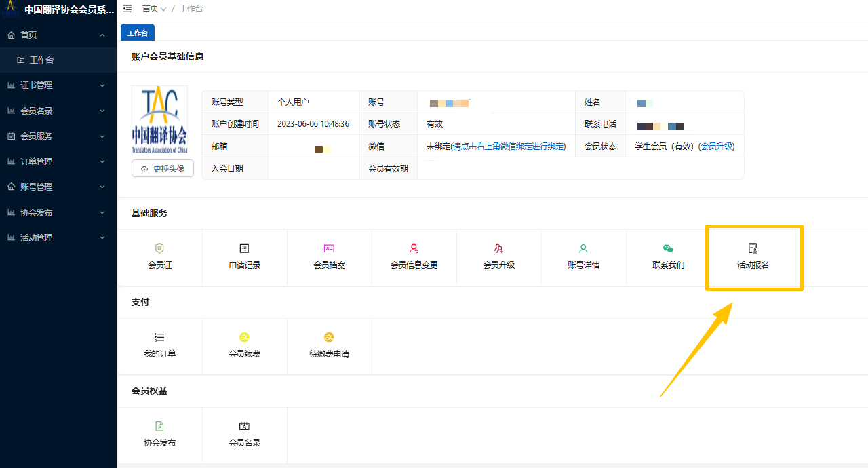
Task: Switch to the 工作台 tab
Action: 138,33
